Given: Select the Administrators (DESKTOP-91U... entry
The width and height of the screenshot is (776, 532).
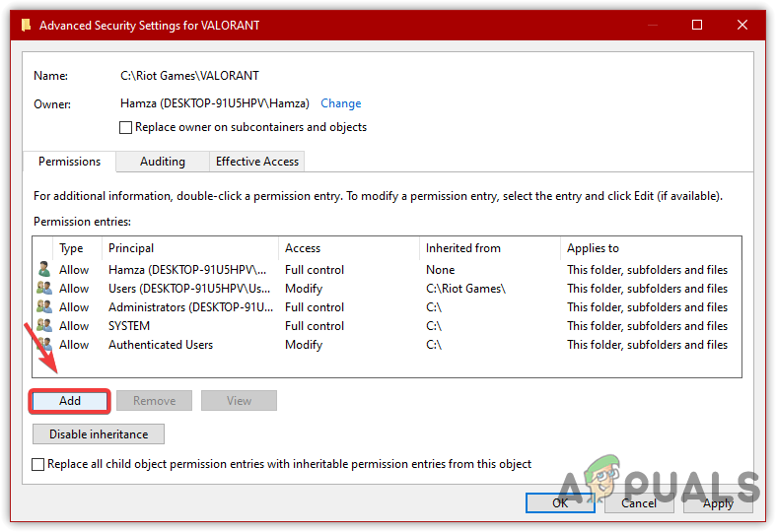Looking at the screenshot, I should coord(190,307).
